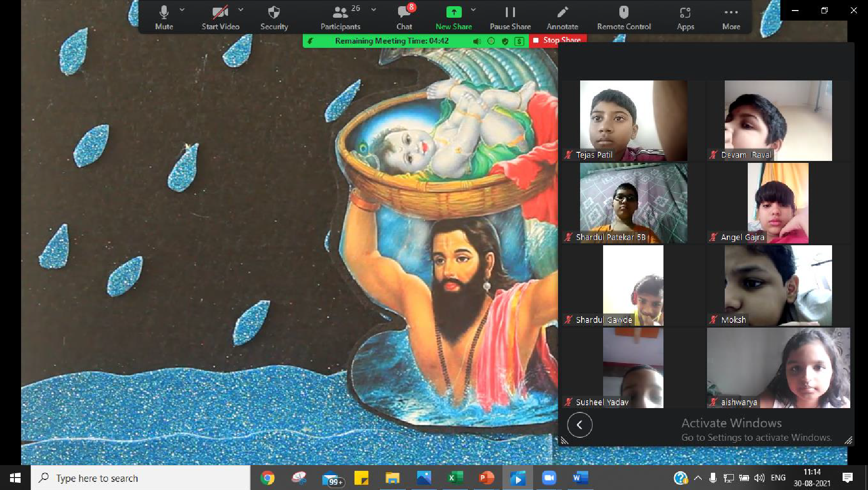Mute the microphone in Zoom toolbar
The width and height of the screenshot is (868, 490).
[164, 17]
